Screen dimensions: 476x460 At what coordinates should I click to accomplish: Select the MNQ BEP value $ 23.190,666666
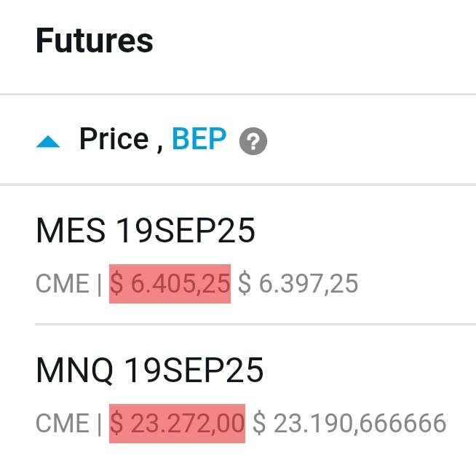[x=349, y=423]
